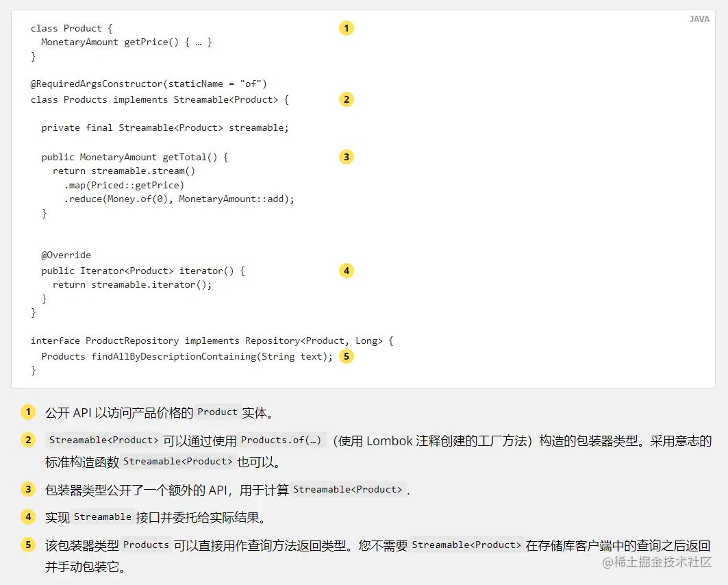Click callout badge 5 beside findAllByDescriptionContaining
Image resolution: width=728 pixels, height=585 pixels.
(347, 356)
